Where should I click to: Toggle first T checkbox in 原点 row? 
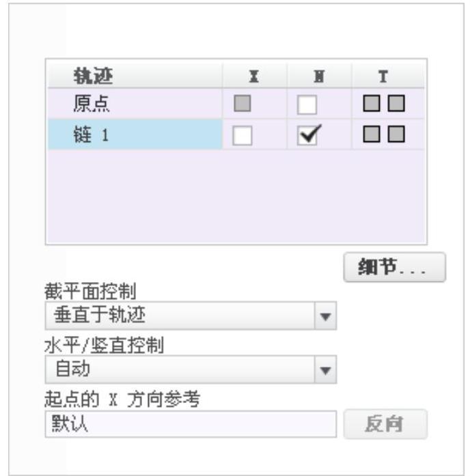(372, 103)
